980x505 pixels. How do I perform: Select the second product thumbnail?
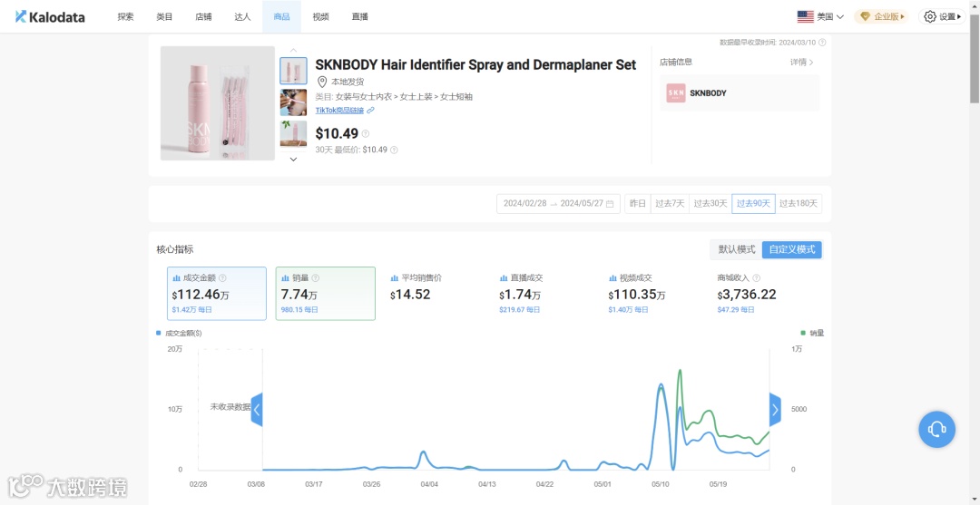click(x=293, y=102)
